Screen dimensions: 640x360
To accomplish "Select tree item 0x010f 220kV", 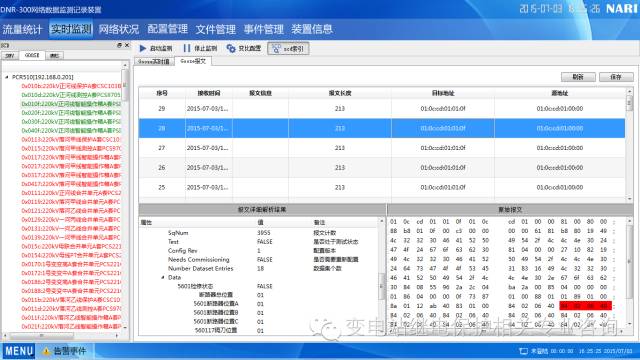I will tap(71, 104).
